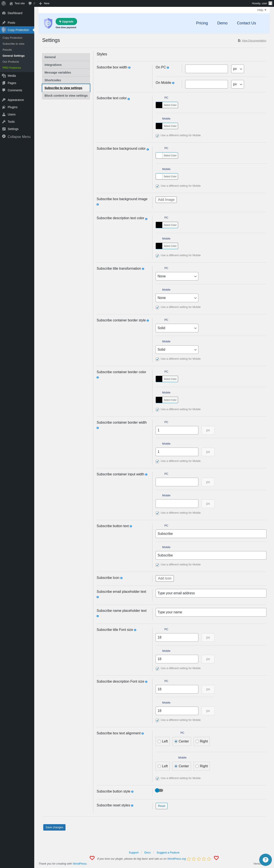Click the Media icon in sidebar

[4, 76]
